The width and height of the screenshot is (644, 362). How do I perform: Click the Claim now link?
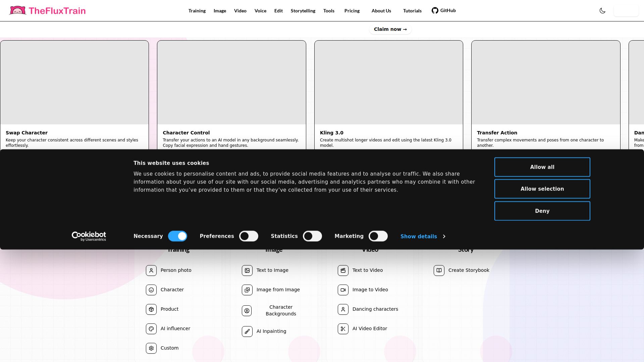390,29
